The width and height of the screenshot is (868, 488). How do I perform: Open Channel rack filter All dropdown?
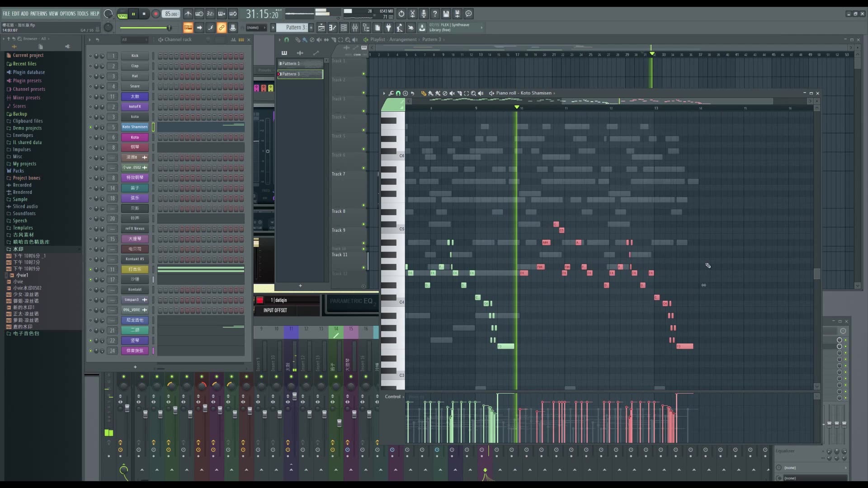click(x=134, y=40)
